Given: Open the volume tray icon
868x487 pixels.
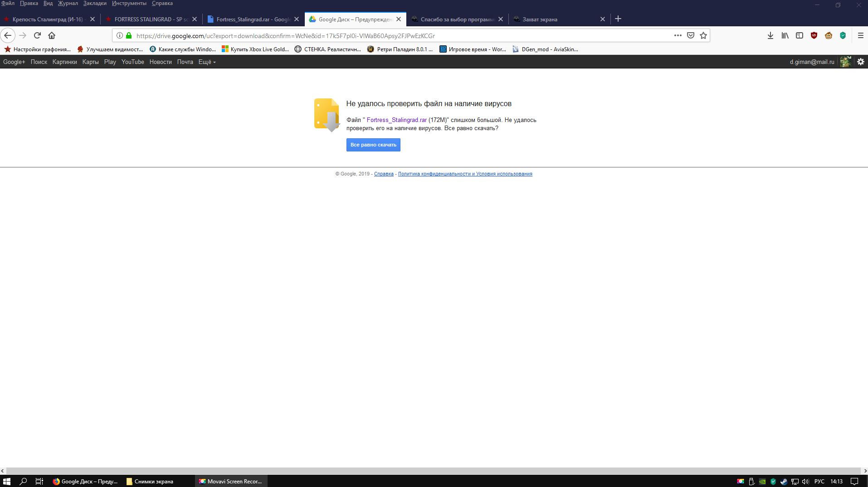Looking at the screenshot, I should 805,482.
